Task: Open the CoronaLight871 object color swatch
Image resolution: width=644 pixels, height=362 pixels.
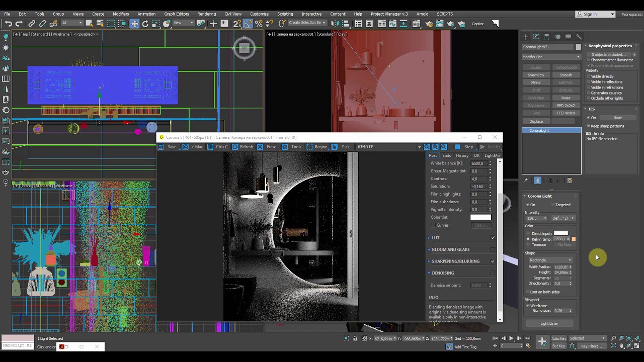Action: click(x=579, y=47)
